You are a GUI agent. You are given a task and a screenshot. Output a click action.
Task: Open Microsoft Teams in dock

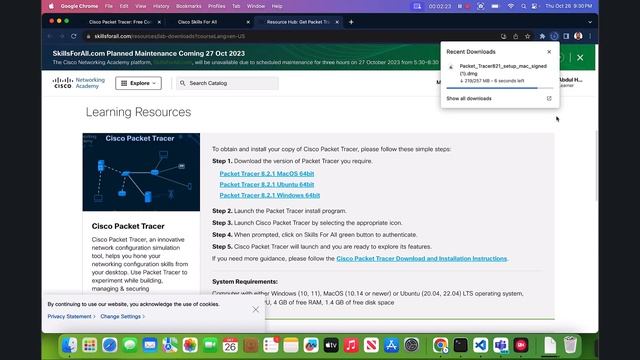pos(501,345)
